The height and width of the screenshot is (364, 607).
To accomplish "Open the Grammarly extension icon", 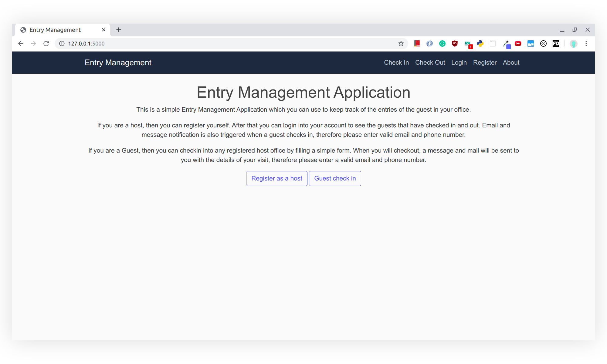I will (442, 43).
